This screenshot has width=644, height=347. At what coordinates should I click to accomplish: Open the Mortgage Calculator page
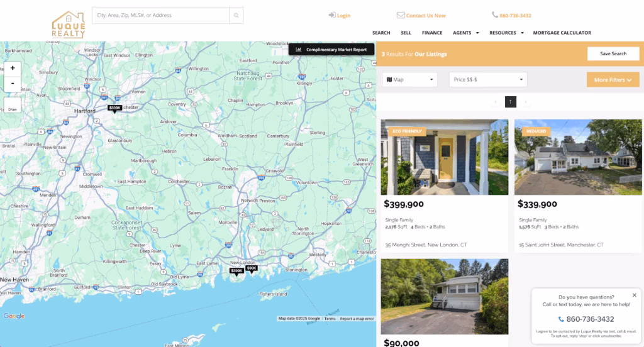click(x=562, y=33)
